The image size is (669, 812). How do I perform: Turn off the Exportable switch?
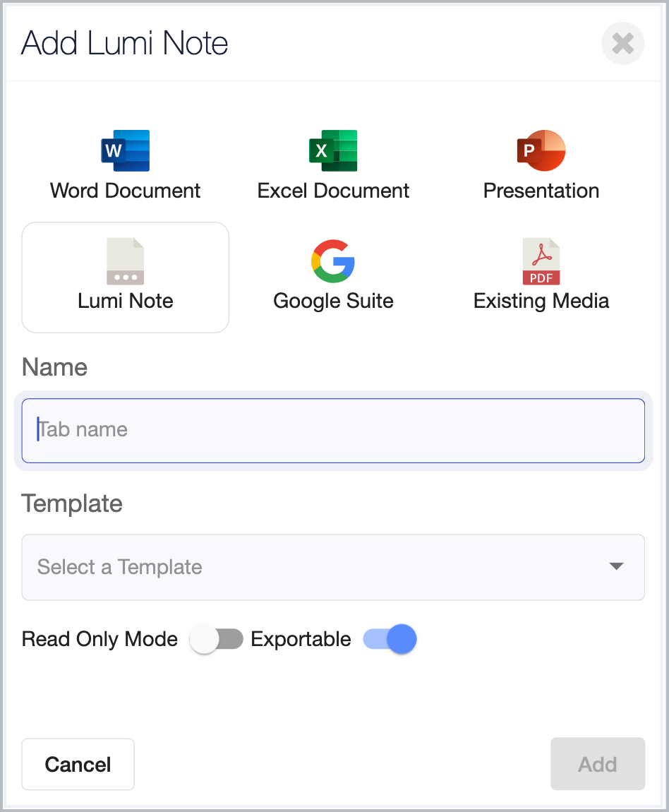[x=390, y=639]
